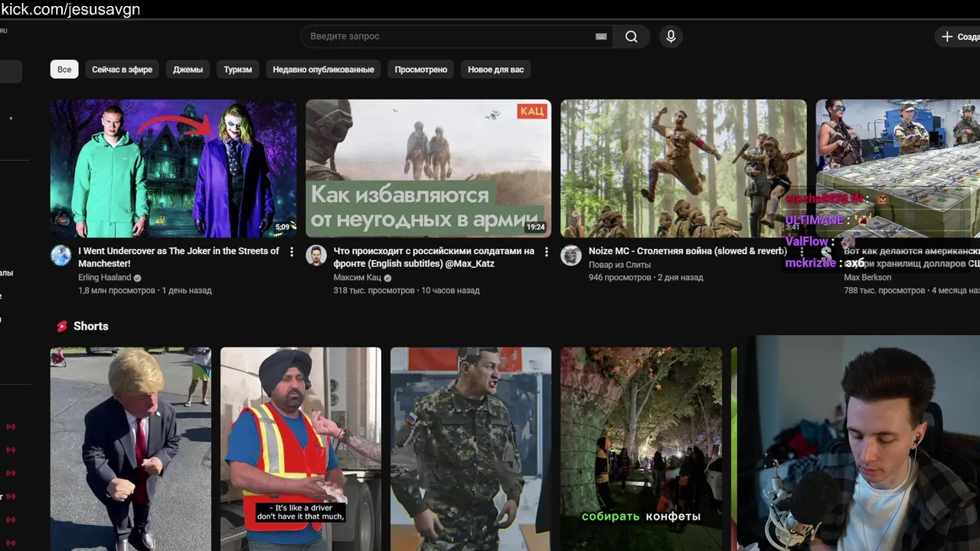Click the Shorts logo icon
980x551 pixels.
[x=62, y=326]
